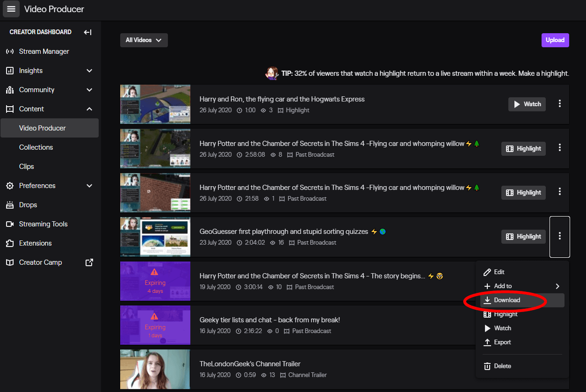586x392 pixels.
Task: Click the "19 July 2020" date text
Action: point(215,287)
